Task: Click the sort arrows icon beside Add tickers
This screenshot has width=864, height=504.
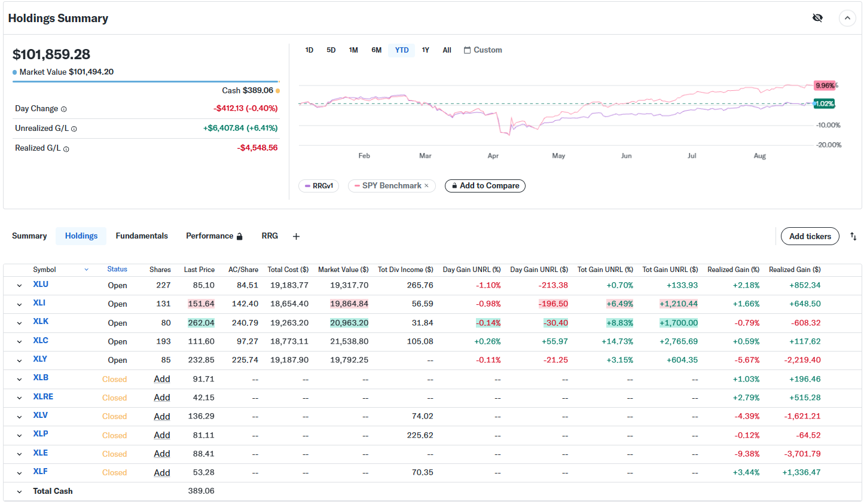Action: pos(853,237)
